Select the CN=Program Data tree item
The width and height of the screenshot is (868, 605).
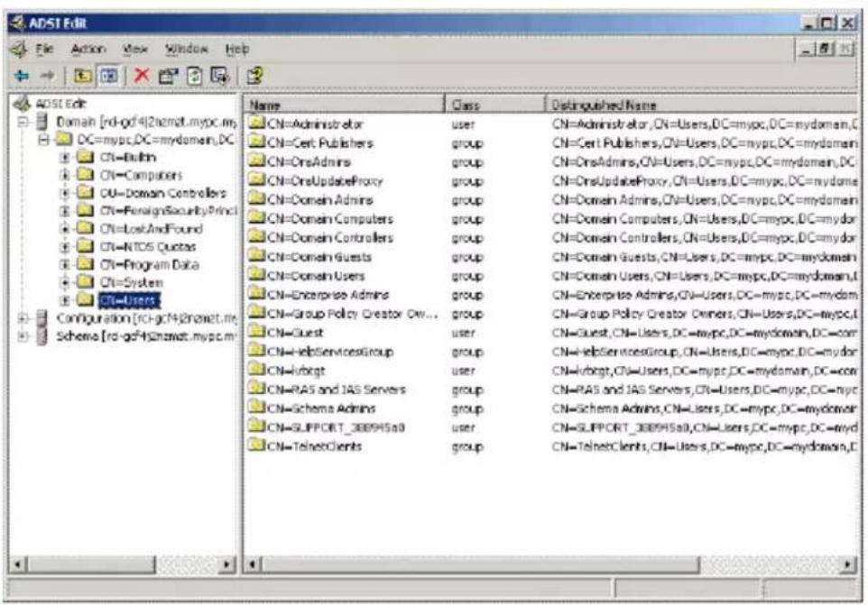tap(150, 264)
